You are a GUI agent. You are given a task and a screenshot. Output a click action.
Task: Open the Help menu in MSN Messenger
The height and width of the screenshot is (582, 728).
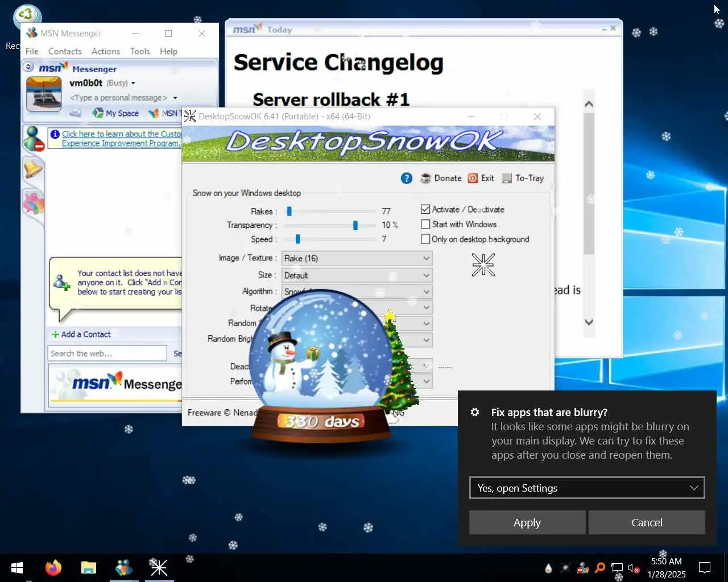pos(168,51)
